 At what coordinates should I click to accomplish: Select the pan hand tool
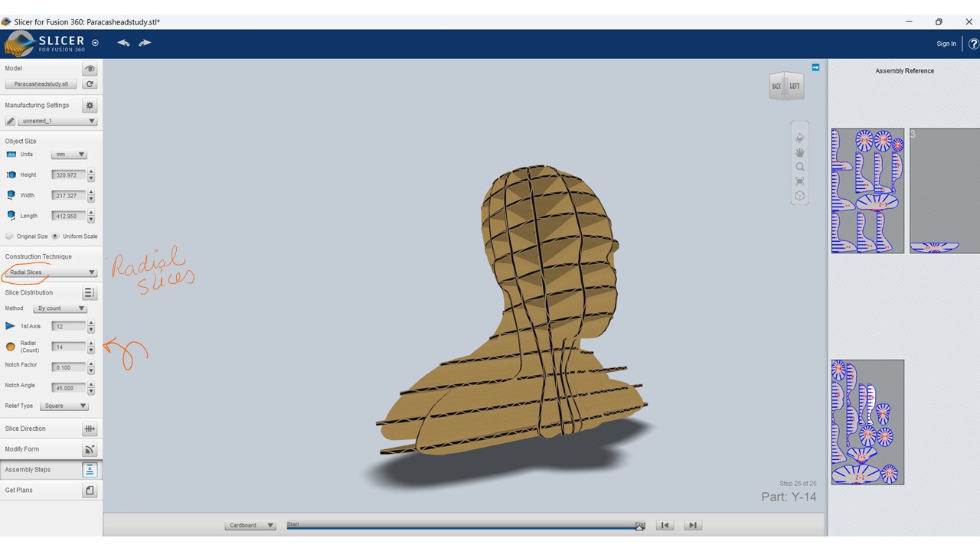(800, 152)
